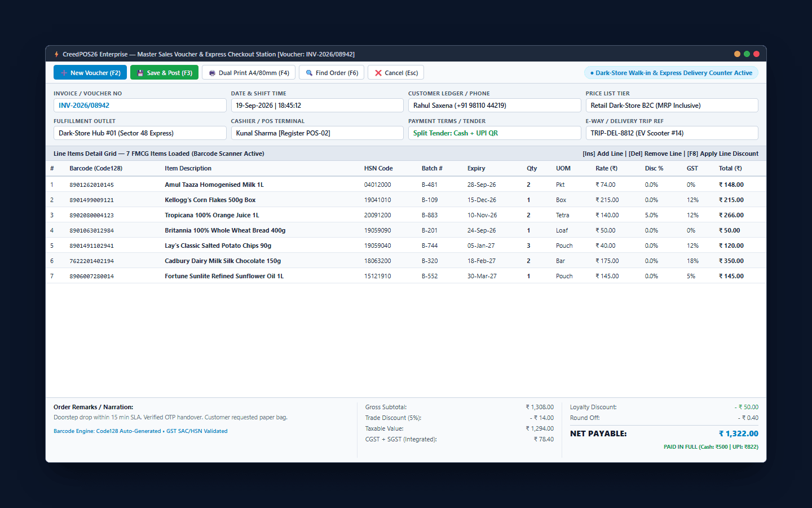The image size is (812, 508).
Task: Click the Order Remarks narration text
Action: (x=170, y=418)
